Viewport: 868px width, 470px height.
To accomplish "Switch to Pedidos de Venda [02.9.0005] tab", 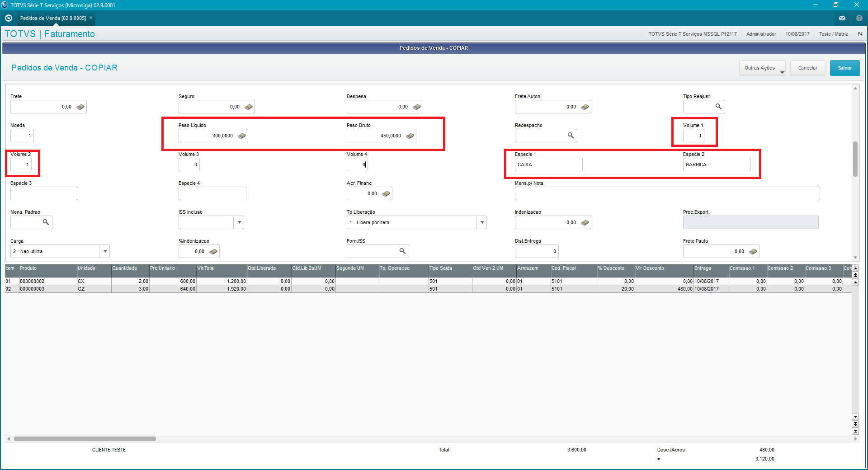I will (53, 18).
